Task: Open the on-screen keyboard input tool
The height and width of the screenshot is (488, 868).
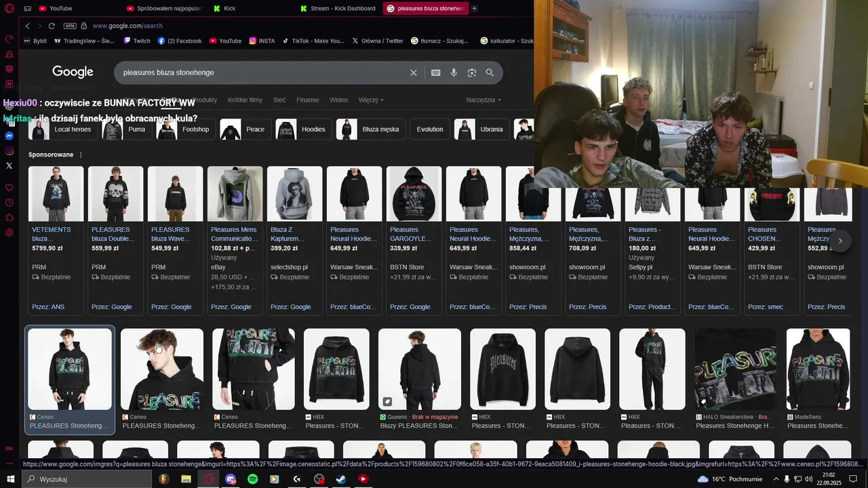Action: [436, 73]
